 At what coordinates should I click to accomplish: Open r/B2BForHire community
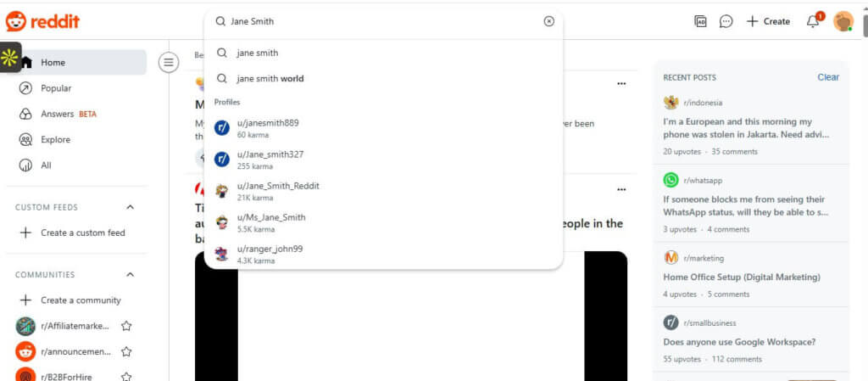(66, 377)
